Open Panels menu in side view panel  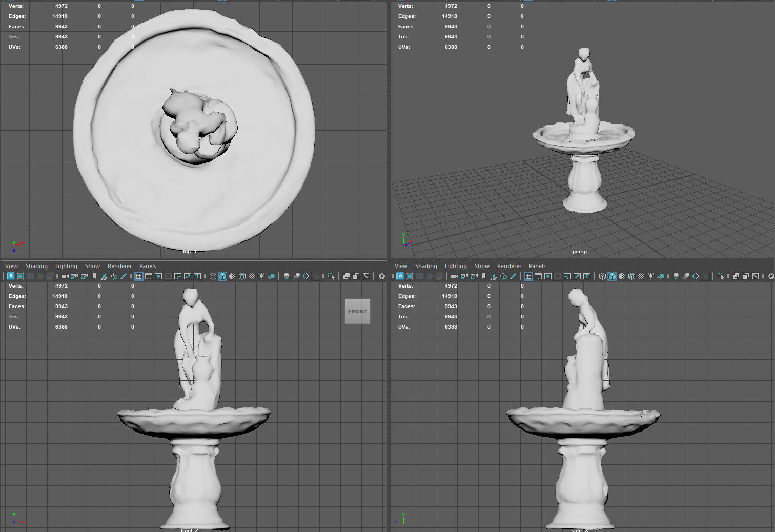pos(537,266)
